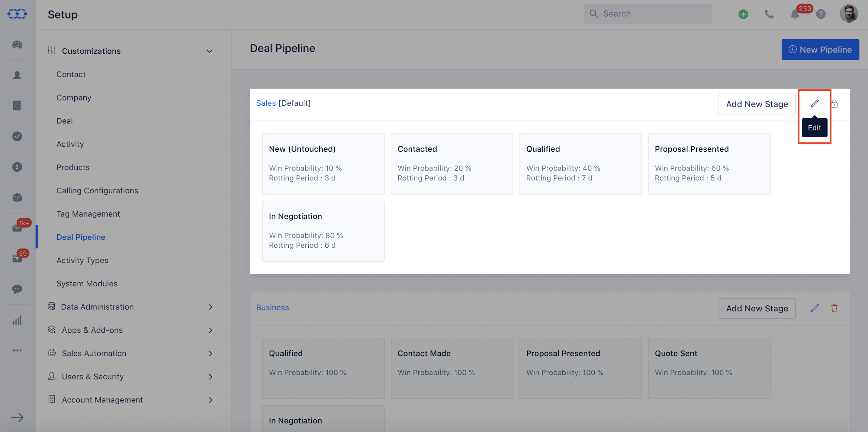Viewport: 868px width, 432px height.
Task: Click Add New Stage for Business pipeline
Action: pyautogui.click(x=757, y=308)
